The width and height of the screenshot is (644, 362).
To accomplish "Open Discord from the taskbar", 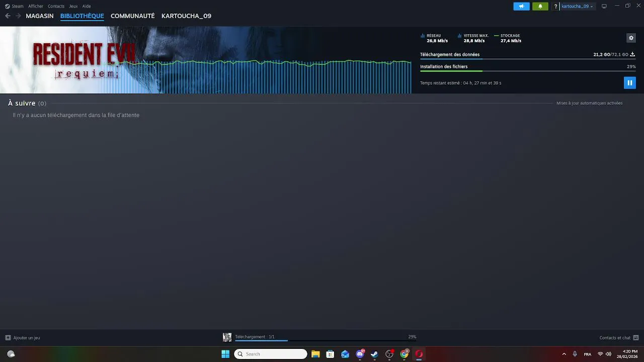I will click(x=360, y=354).
